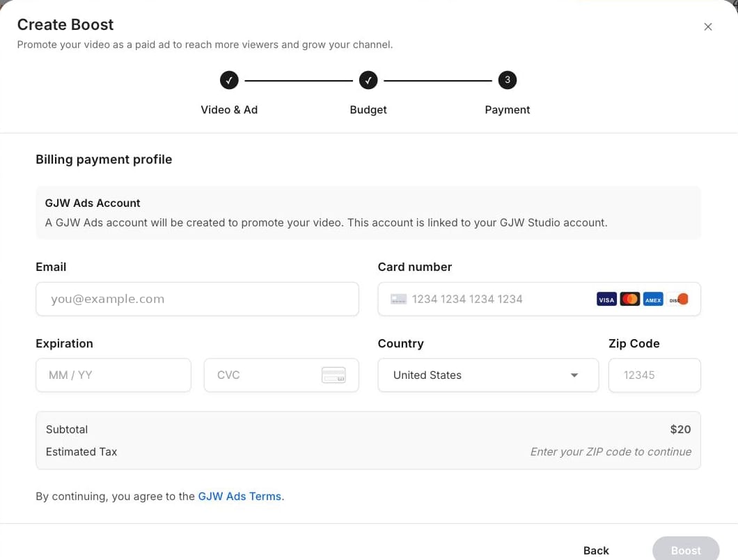Click the Mastercard logo
The height and width of the screenshot is (560, 738).
pyautogui.click(x=629, y=299)
